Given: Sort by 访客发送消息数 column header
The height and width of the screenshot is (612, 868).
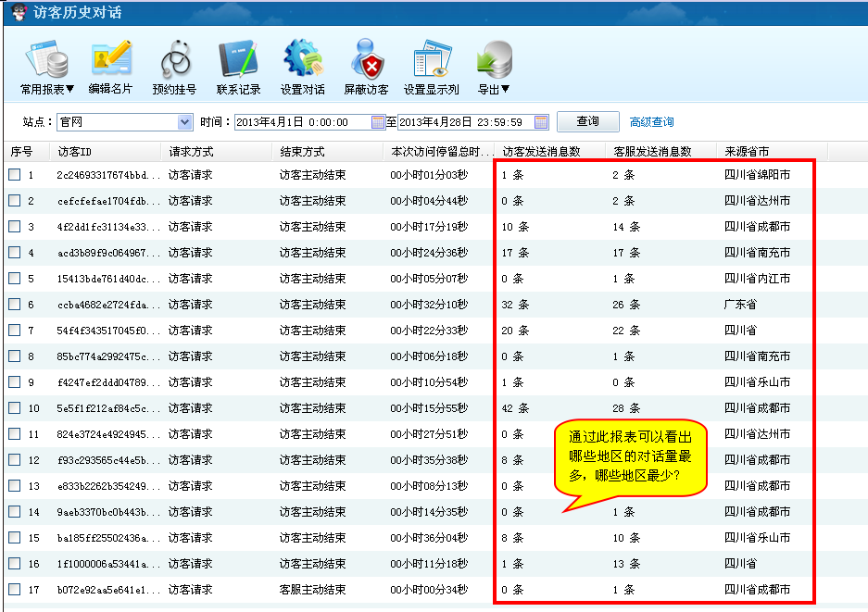Looking at the screenshot, I should click(x=541, y=151).
